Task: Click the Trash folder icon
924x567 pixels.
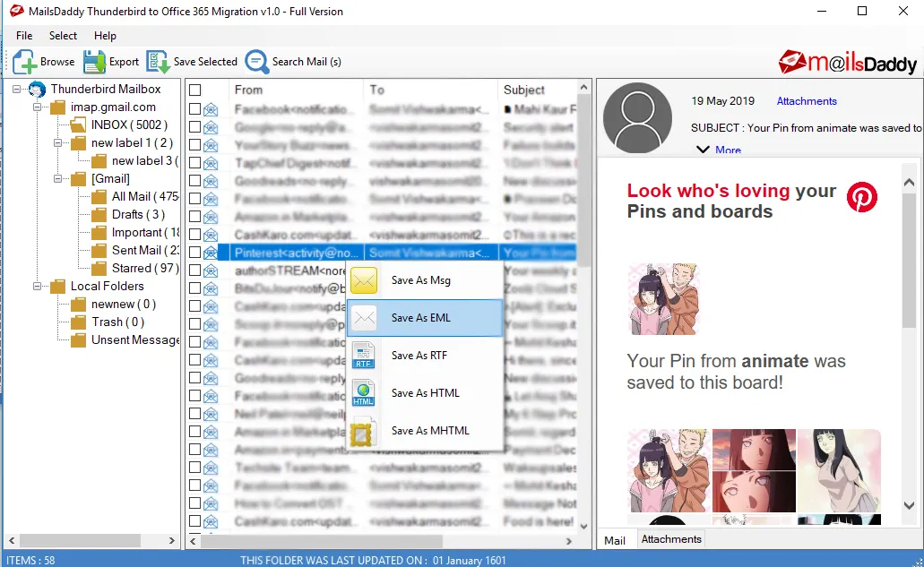Action: [x=78, y=322]
